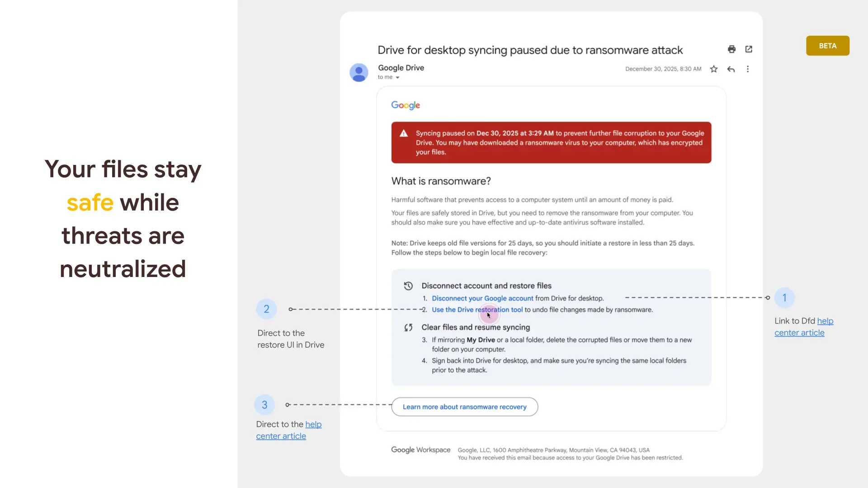Click the numbered circle 2 annotation
This screenshot has width=868, height=488.
tap(266, 309)
